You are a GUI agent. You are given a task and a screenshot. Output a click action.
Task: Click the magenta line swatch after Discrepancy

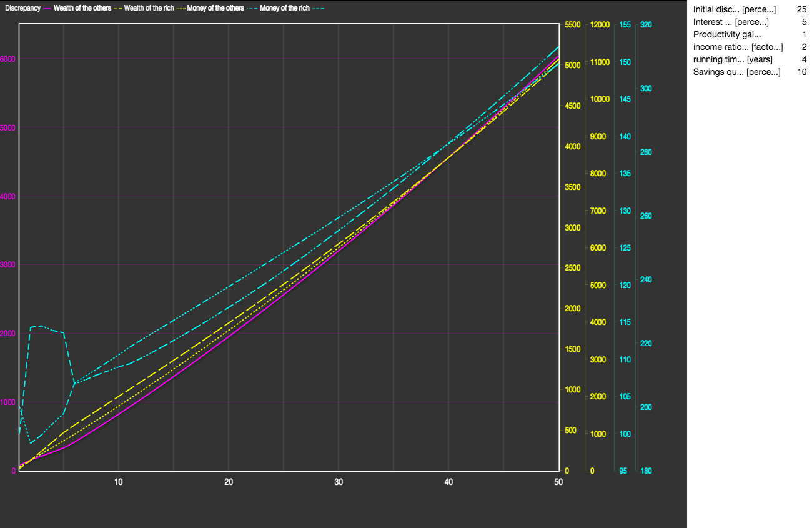[x=47, y=8]
